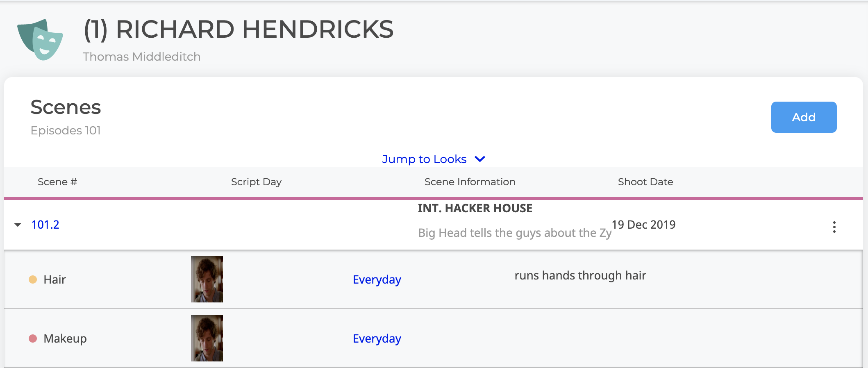
Task: Click the Jump to Looks chevron
Action: (480, 159)
